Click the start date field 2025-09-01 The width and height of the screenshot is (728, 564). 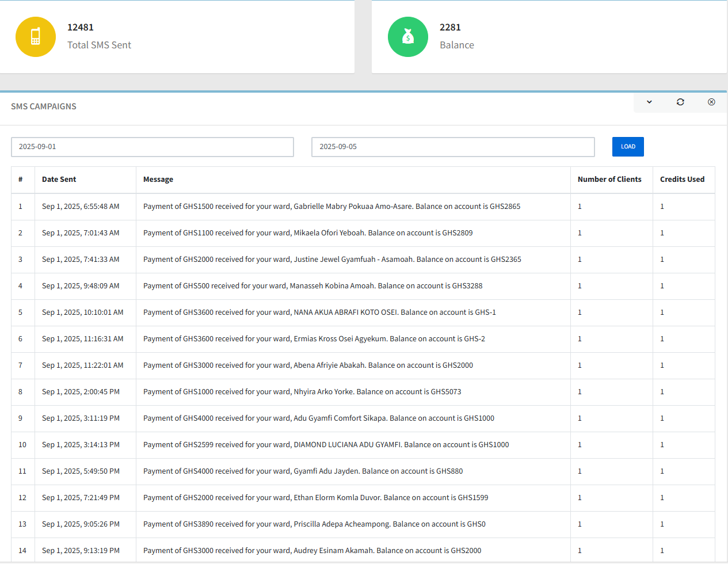(153, 147)
